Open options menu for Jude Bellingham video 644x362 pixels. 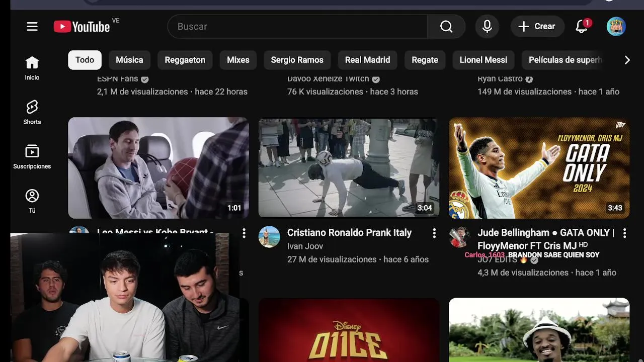(x=624, y=233)
